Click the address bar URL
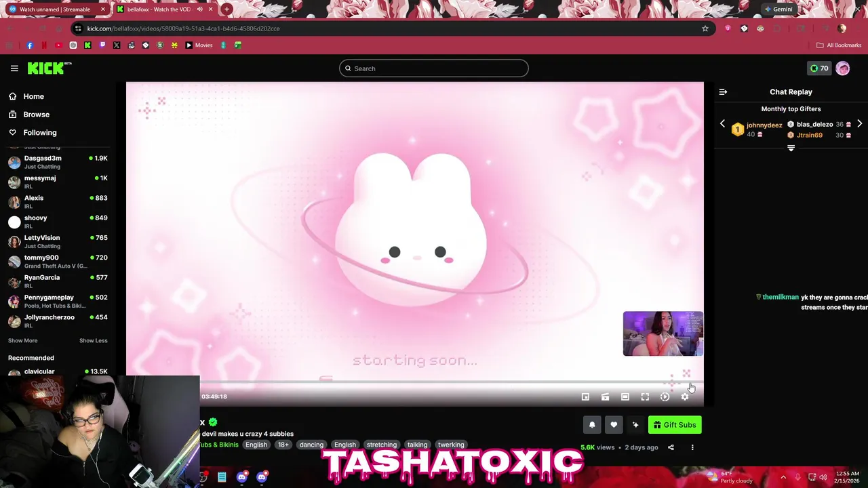 point(183,28)
